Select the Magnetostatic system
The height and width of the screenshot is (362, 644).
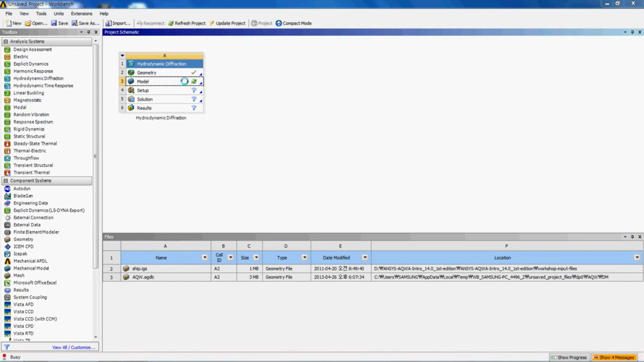[x=27, y=100]
